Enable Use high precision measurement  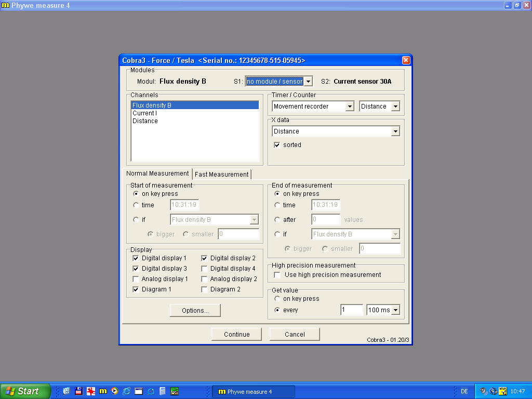tap(277, 275)
